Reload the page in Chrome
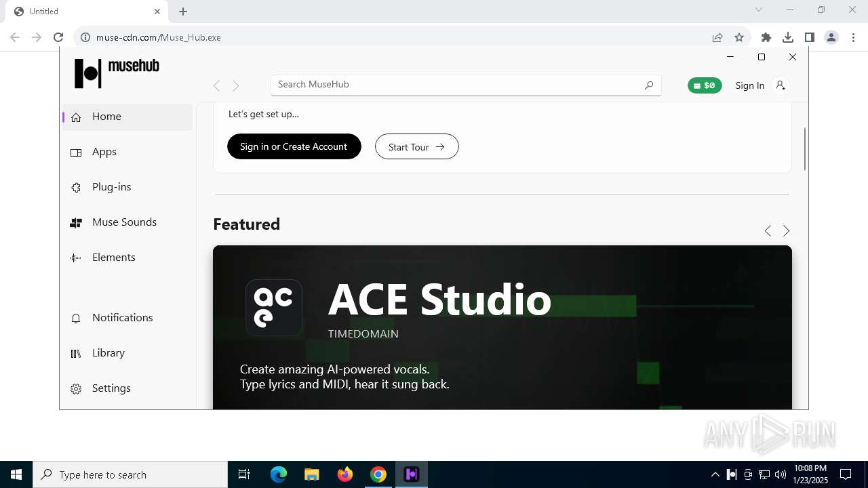This screenshot has height=488, width=868. click(58, 37)
